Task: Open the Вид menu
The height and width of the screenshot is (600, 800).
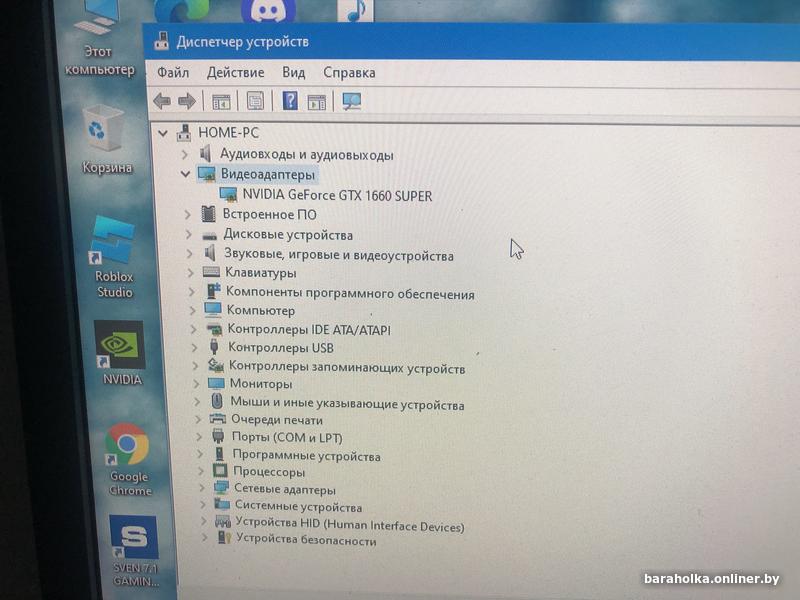Action: click(x=294, y=72)
